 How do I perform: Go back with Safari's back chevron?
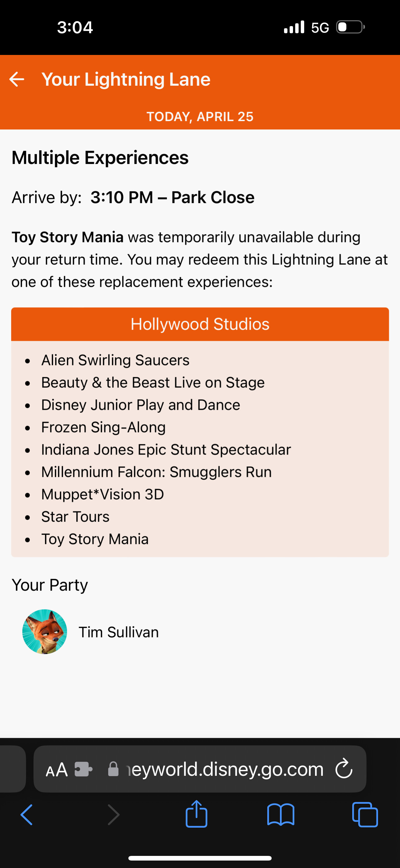[x=27, y=815]
